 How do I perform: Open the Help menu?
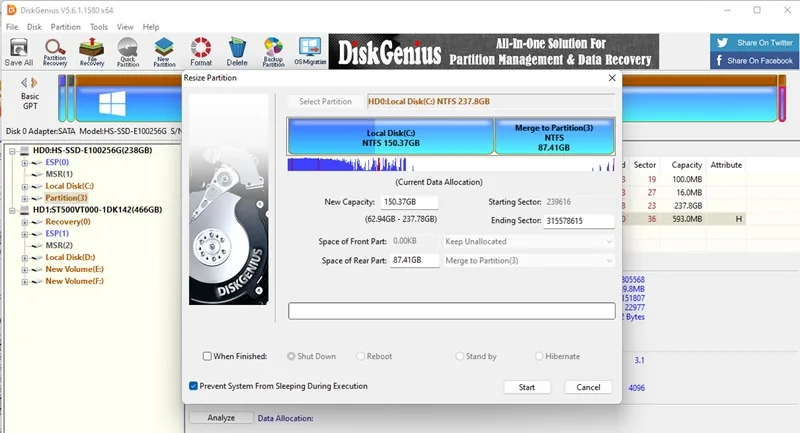151,27
